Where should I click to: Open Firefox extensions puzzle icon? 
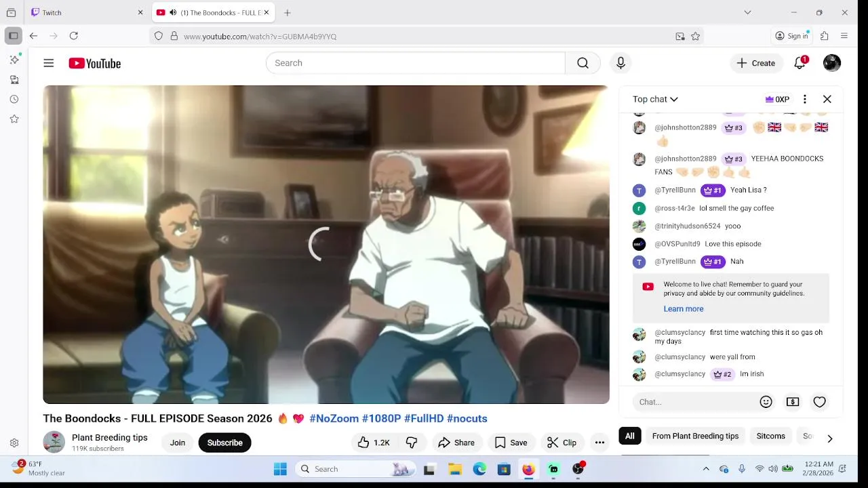point(825,36)
